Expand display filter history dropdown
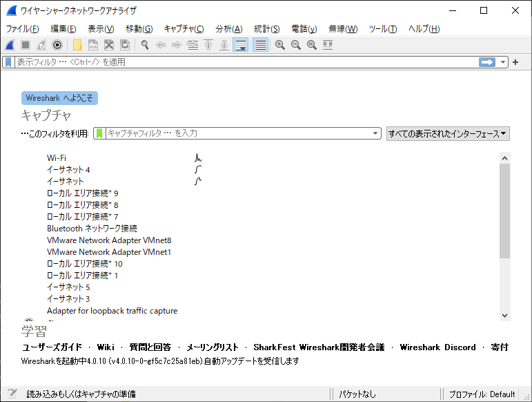This screenshot has width=532, height=402. pos(503,62)
